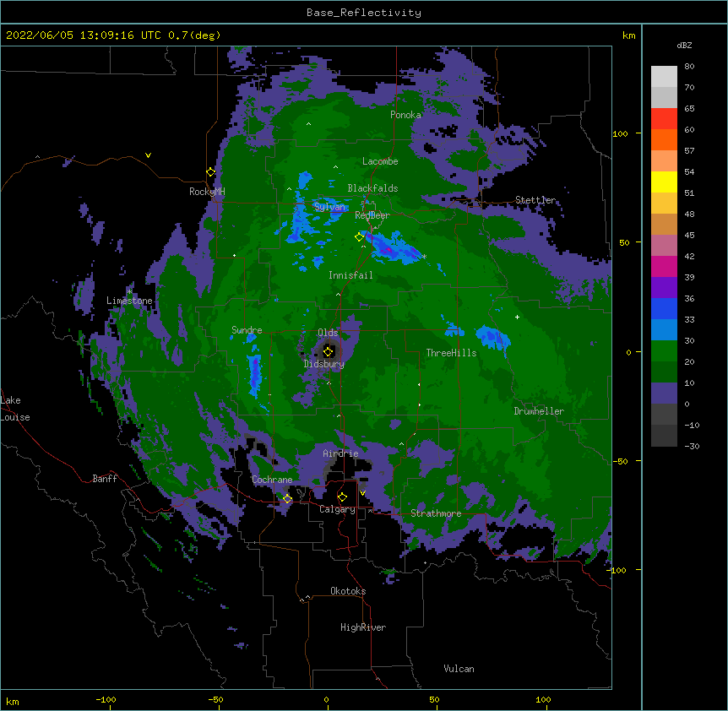The height and width of the screenshot is (711, 728).
Task: Click the Banff label
Action: point(105,479)
